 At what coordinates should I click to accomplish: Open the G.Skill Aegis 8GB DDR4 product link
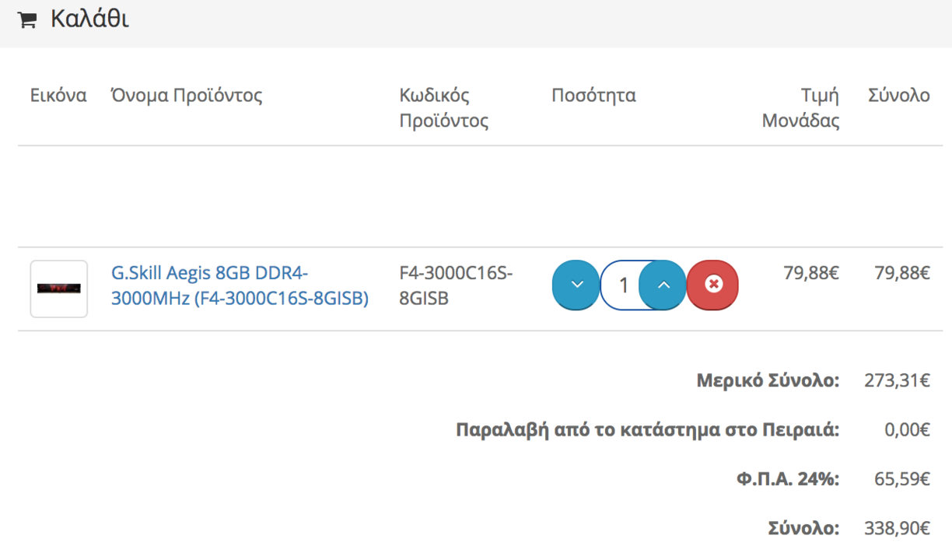point(240,285)
